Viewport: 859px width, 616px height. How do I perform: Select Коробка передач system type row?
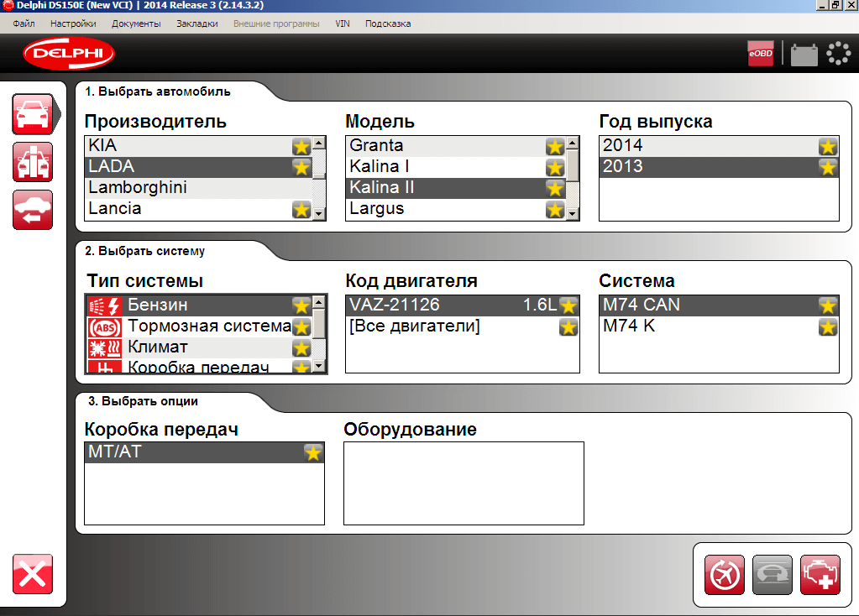point(199,366)
